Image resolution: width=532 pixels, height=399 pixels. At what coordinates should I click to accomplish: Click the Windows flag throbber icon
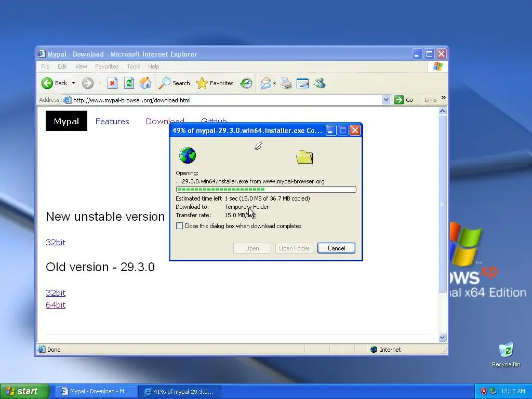pyautogui.click(x=437, y=66)
